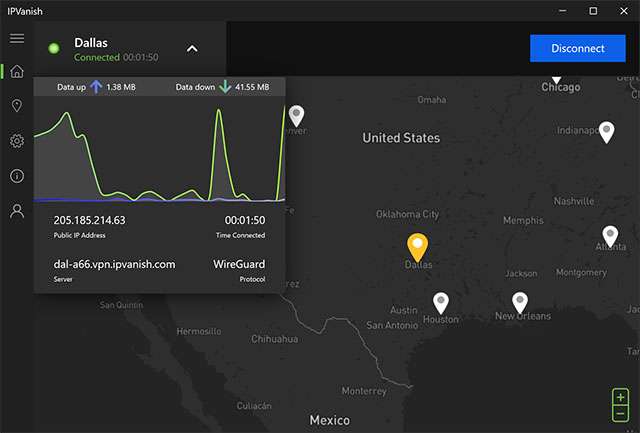Click the public IP 205.185.214.63

[89, 220]
